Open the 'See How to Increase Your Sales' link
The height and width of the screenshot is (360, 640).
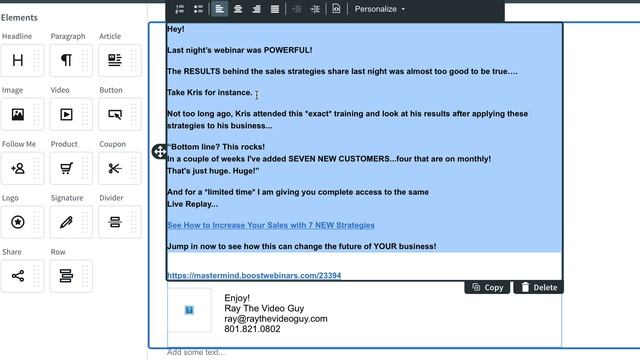(271, 225)
